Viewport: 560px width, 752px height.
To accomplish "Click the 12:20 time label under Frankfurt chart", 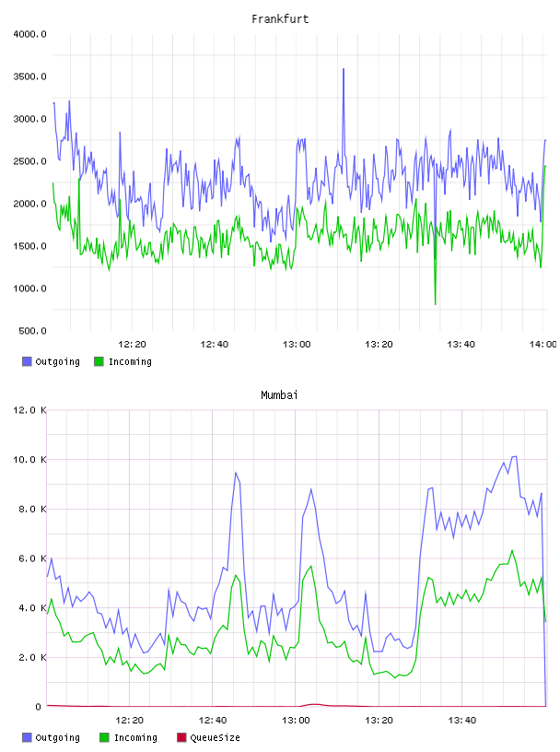I will pyautogui.click(x=132, y=345).
